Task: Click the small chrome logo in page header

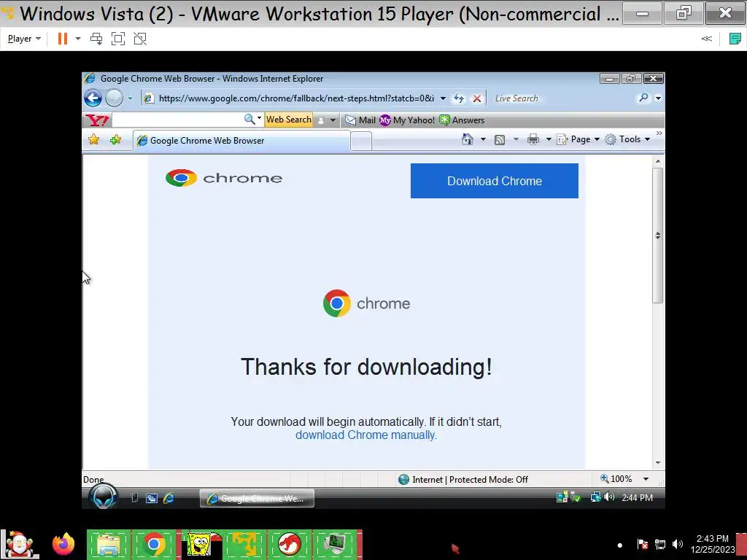Action: tap(224, 178)
